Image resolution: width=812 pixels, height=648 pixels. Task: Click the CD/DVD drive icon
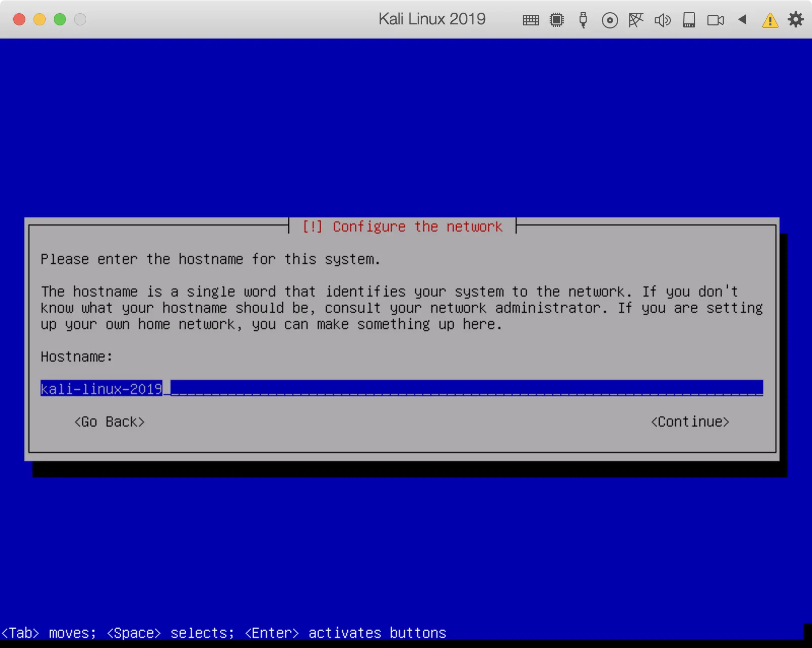point(610,20)
